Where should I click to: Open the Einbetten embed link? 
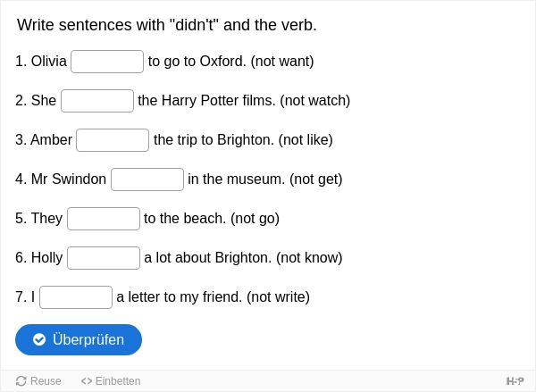(111, 381)
